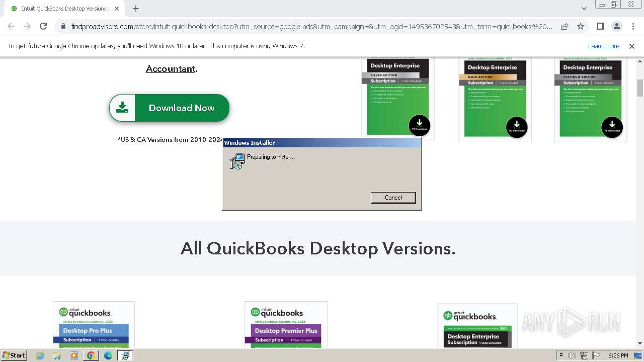644x362 pixels.
Task: Download Desktop Enterprise Gold Edition PC
Action: (517, 127)
